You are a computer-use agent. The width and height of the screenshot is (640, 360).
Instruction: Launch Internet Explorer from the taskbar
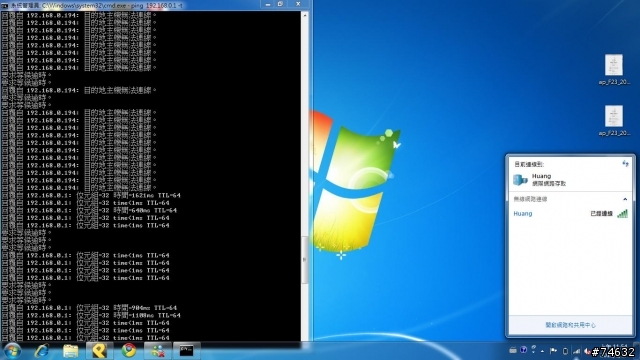(x=42, y=351)
